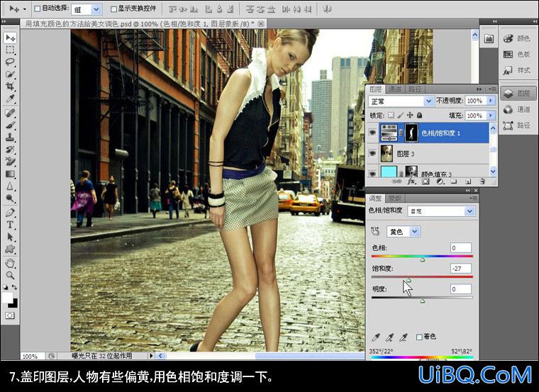Viewport: 539px width, 392px height.
Task: Open the 颜色 panel from the dock
Action: pos(517,38)
